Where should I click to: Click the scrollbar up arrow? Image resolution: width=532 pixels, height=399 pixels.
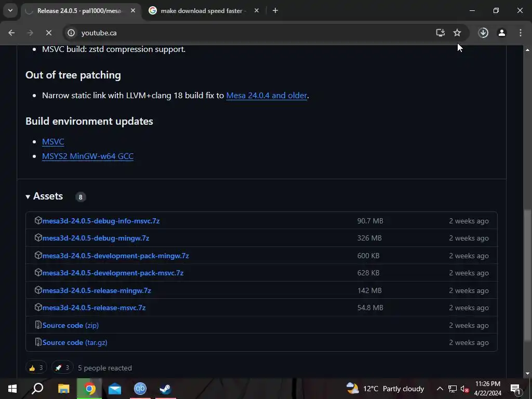tap(527, 50)
